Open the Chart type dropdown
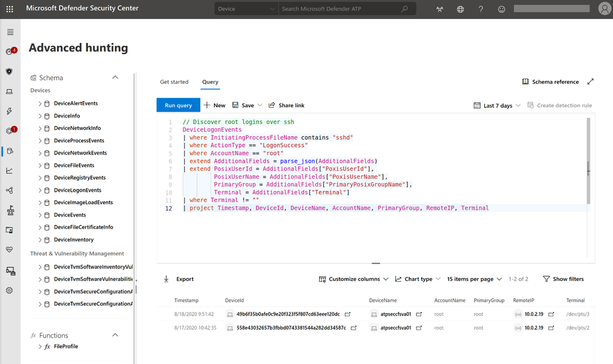 tap(418, 279)
